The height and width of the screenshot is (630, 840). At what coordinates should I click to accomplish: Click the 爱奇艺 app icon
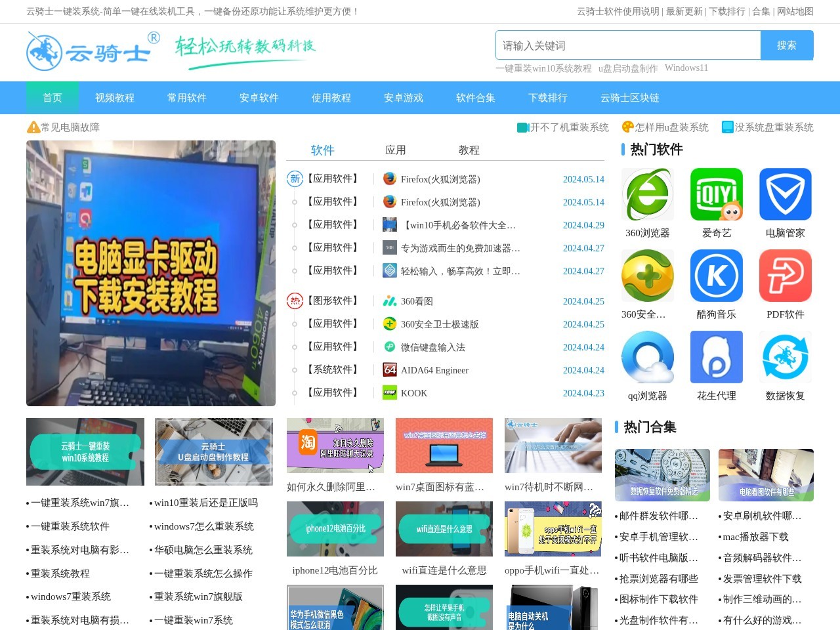click(x=716, y=194)
